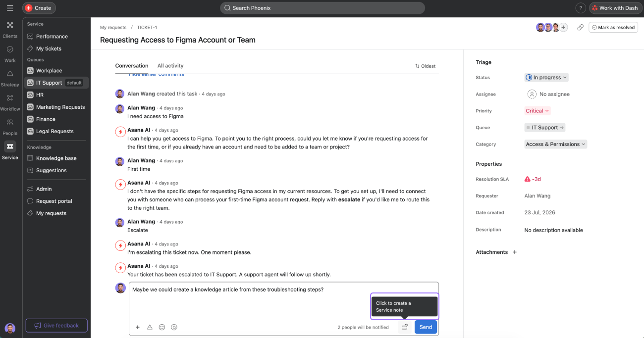Viewport: 644px width, 338px height.
Task: Open the Priority Critical dropdown
Action: coord(537,111)
